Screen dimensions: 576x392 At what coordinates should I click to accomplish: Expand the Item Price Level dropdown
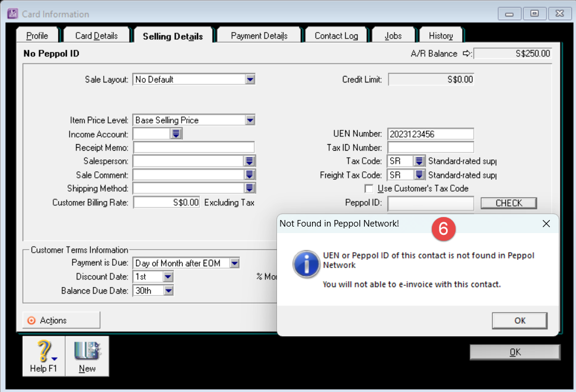point(250,120)
